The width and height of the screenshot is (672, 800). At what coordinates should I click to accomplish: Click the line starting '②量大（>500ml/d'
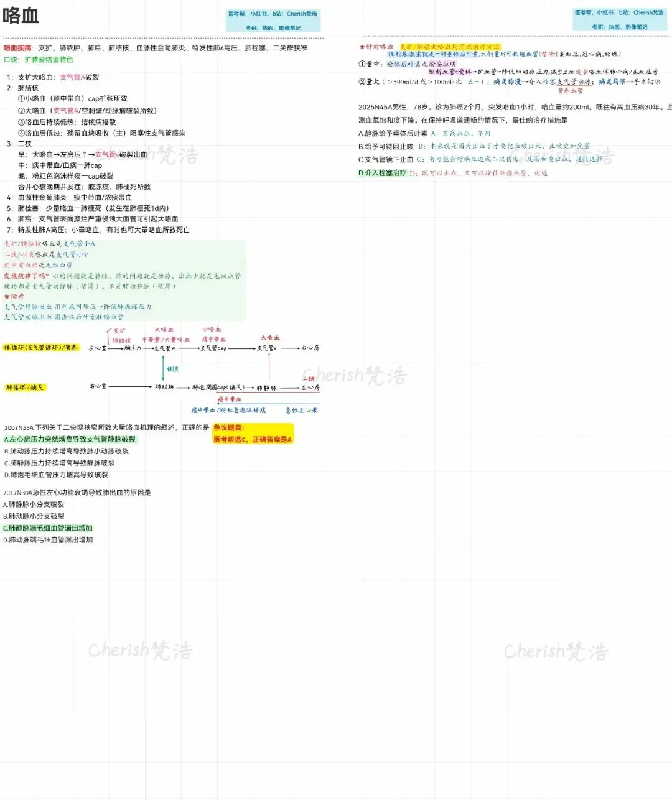click(510, 81)
